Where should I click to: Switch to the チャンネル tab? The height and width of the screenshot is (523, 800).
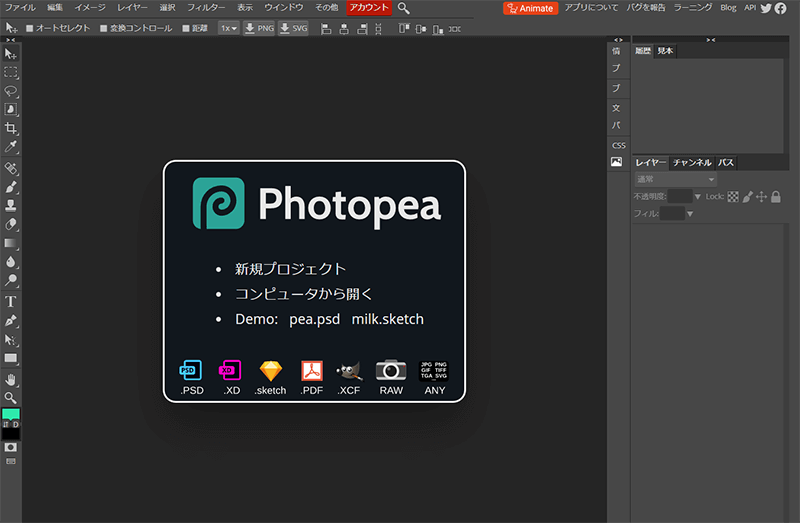pyautogui.click(x=692, y=163)
